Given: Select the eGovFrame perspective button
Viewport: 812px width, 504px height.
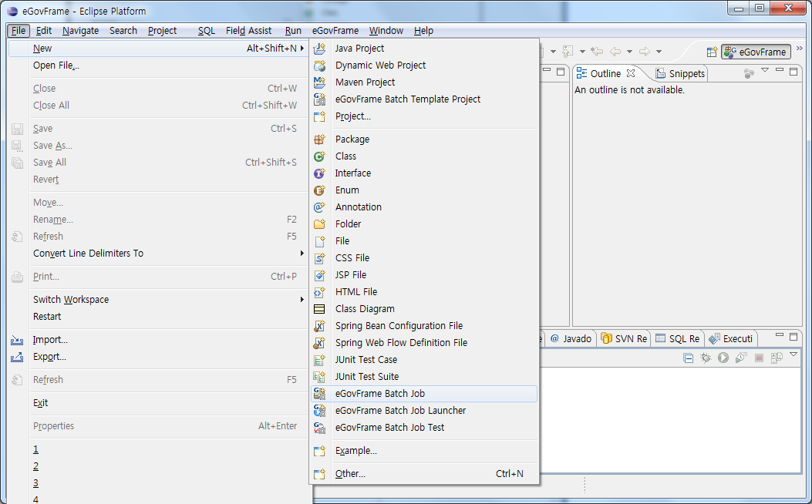Looking at the screenshot, I should point(756,52).
